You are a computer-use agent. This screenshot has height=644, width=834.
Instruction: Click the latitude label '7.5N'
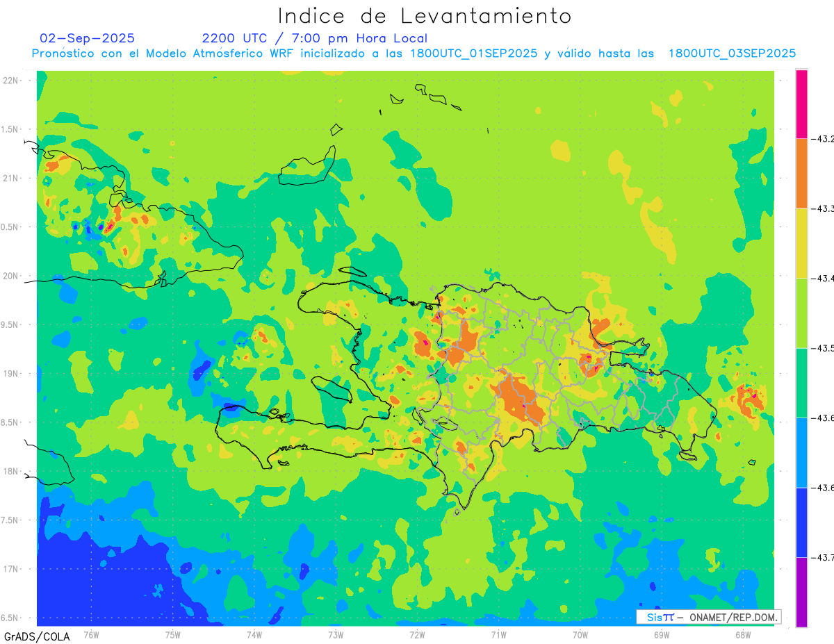click(10, 520)
